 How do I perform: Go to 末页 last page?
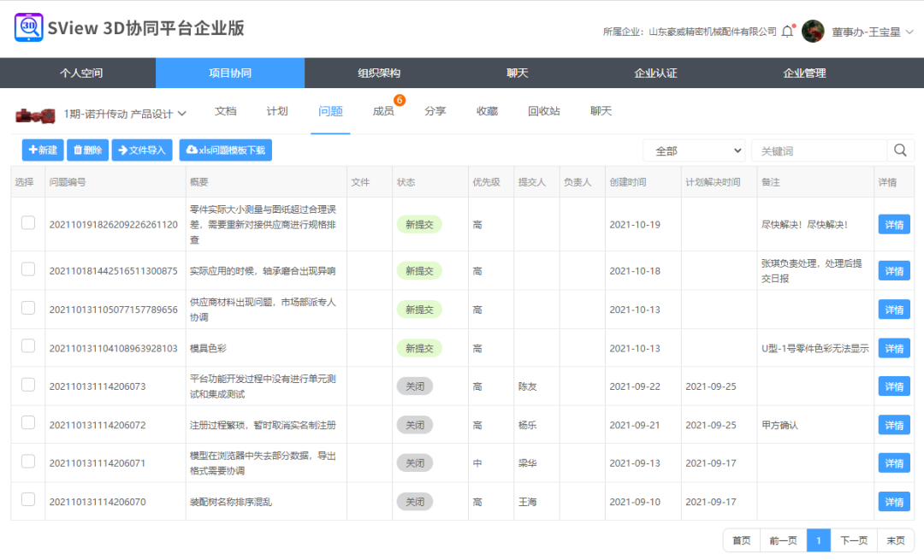tap(896, 540)
